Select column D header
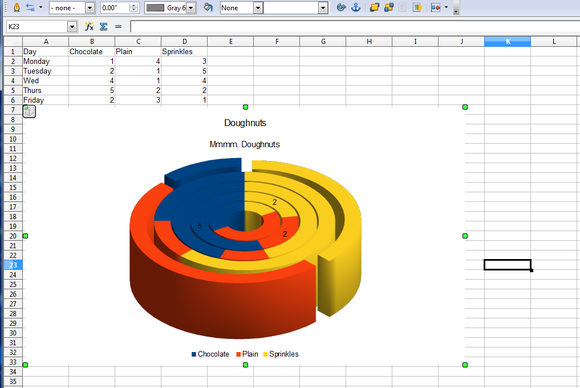 pyautogui.click(x=184, y=41)
